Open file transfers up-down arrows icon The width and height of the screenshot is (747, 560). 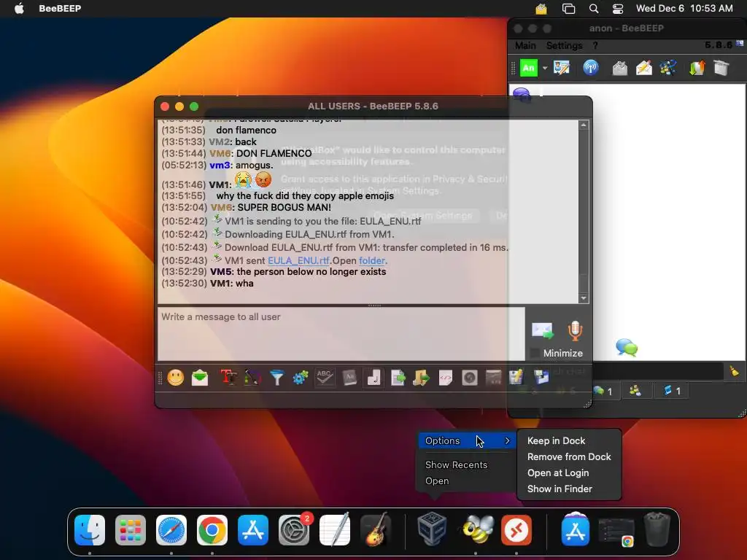tap(697, 68)
